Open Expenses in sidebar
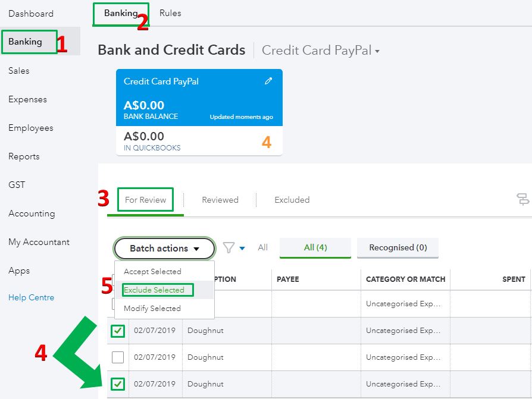The height and width of the screenshot is (399, 532). [x=27, y=99]
